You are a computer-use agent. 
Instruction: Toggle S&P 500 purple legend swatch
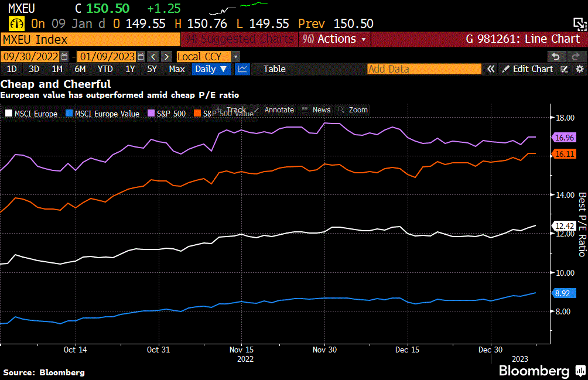coord(151,113)
